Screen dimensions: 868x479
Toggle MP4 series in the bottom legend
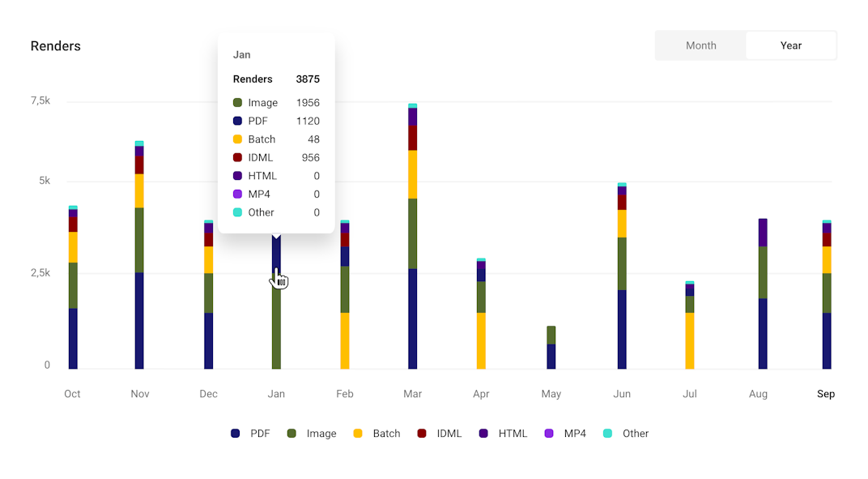click(565, 434)
